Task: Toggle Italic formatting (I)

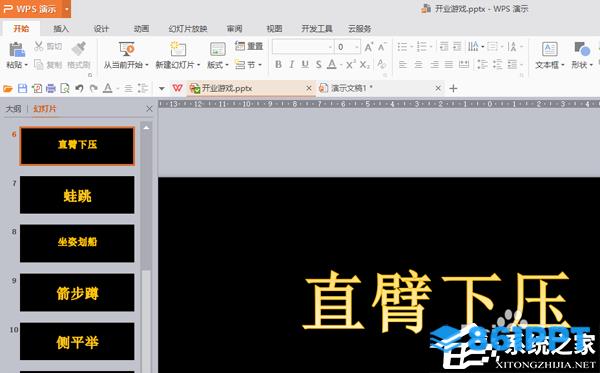Action: pyautogui.click(x=292, y=65)
